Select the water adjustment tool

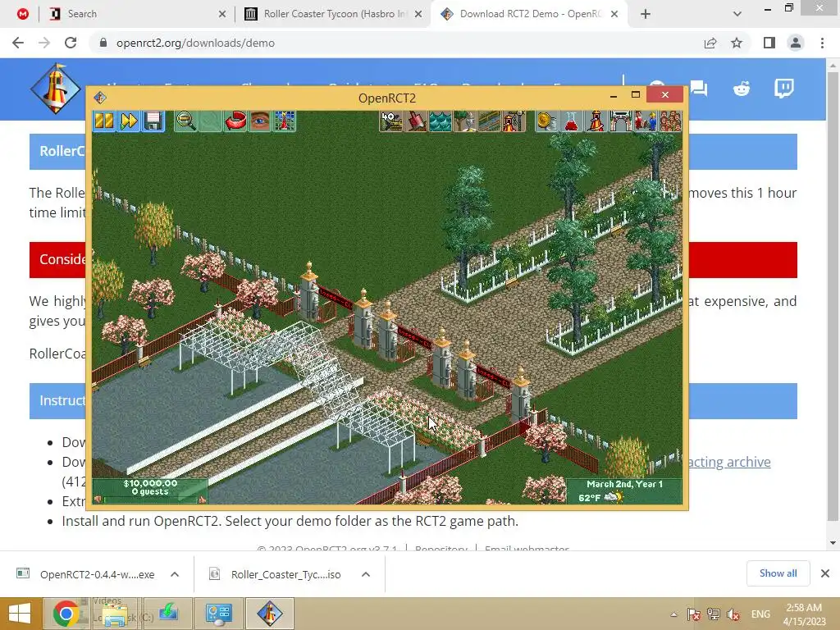(x=441, y=121)
